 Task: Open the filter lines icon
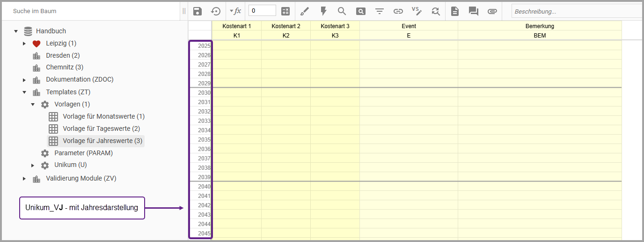(x=380, y=11)
